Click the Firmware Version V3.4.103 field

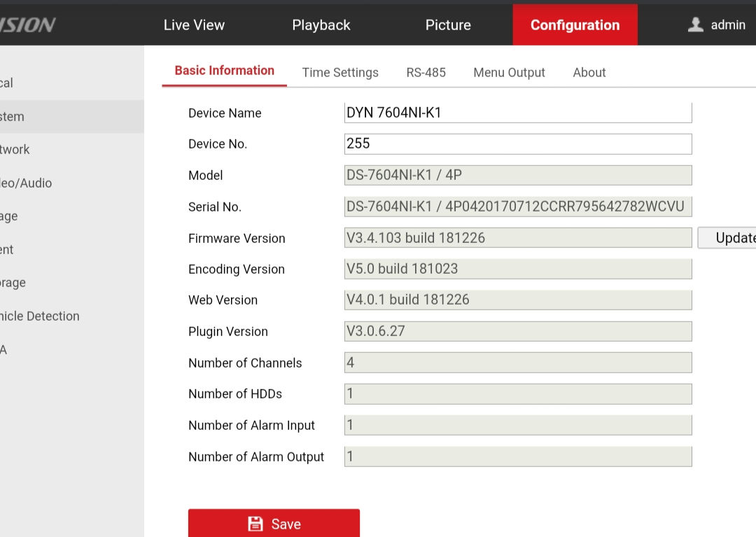coord(518,237)
